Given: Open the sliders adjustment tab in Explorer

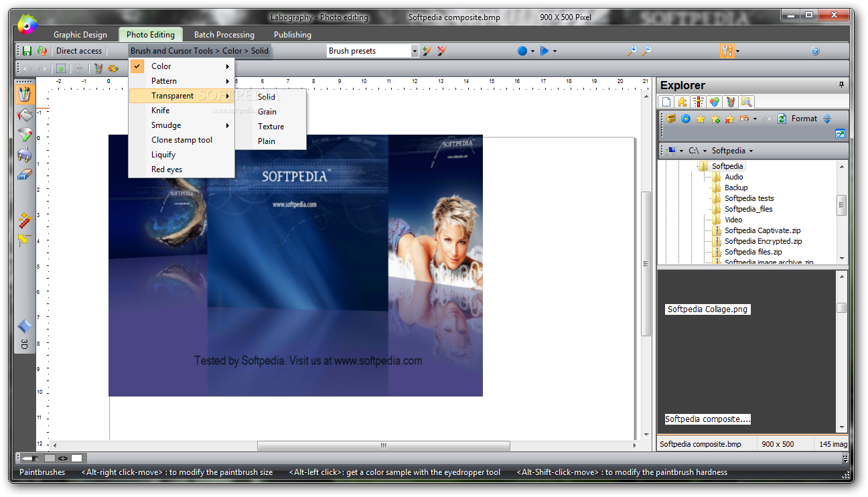Looking at the screenshot, I should point(699,102).
